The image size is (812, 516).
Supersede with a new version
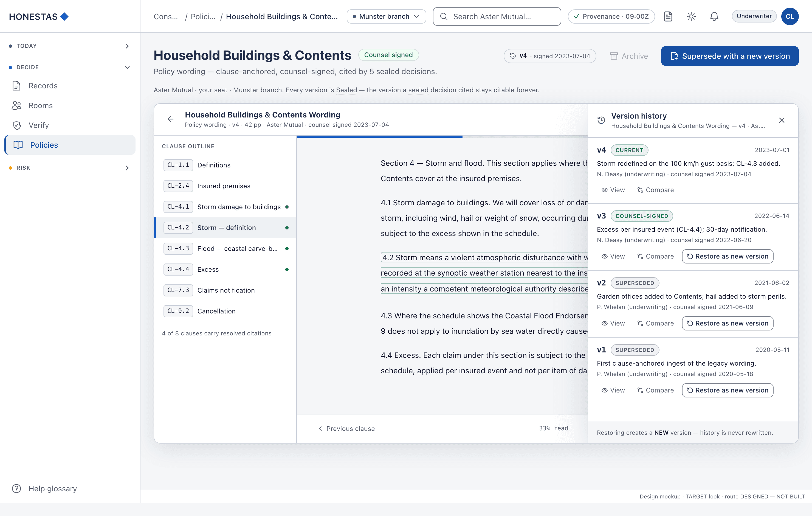(729, 56)
